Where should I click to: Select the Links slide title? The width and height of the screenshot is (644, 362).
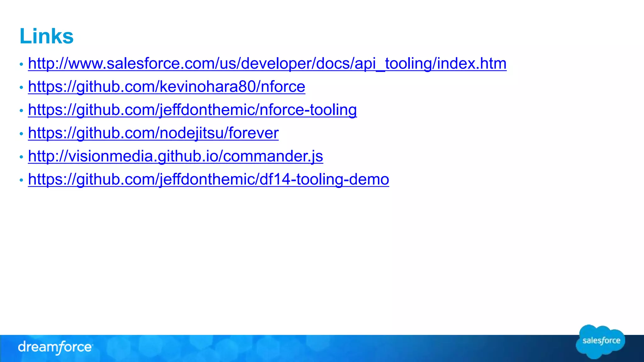[x=47, y=36]
